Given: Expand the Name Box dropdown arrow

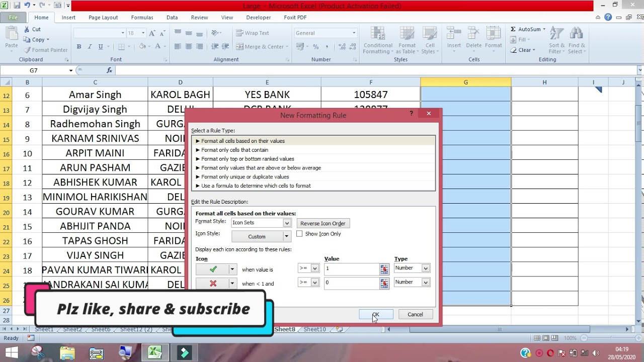Looking at the screenshot, I should pos(71,70).
